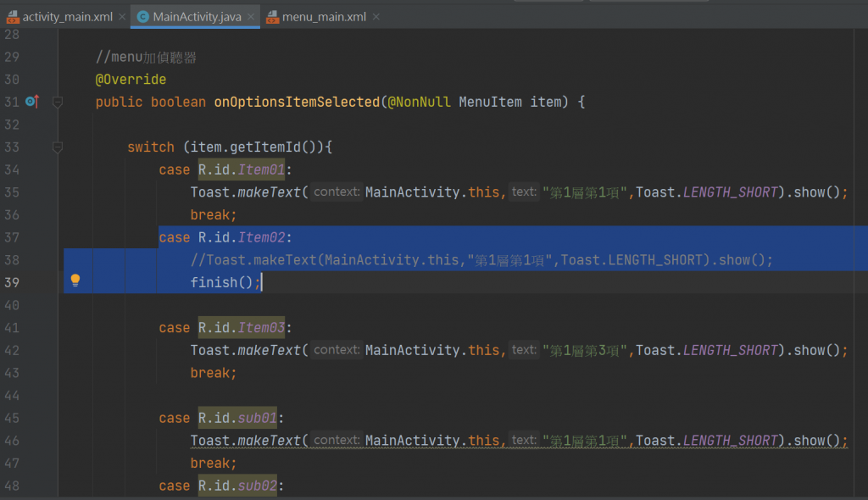Close the MainActivity.java tab
The image size is (868, 500).
pos(251,17)
